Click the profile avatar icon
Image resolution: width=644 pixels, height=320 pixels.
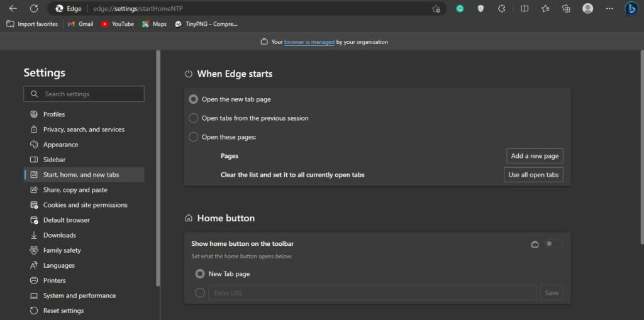[x=588, y=9]
